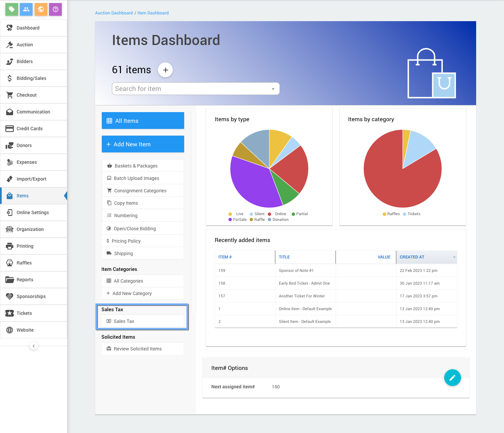This screenshot has height=433, width=504.
Task: Toggle the ForSale legend entry in type chart
Action: click(238, 220)
